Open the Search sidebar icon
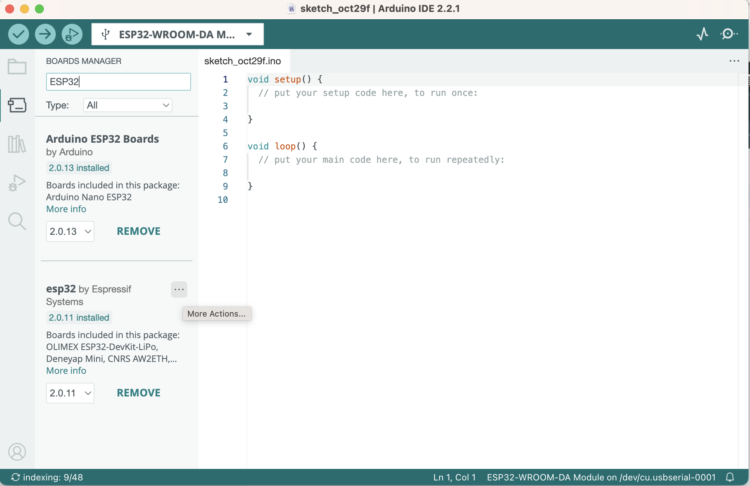Screen dimensions: 750x486 [x=17, y=221]
